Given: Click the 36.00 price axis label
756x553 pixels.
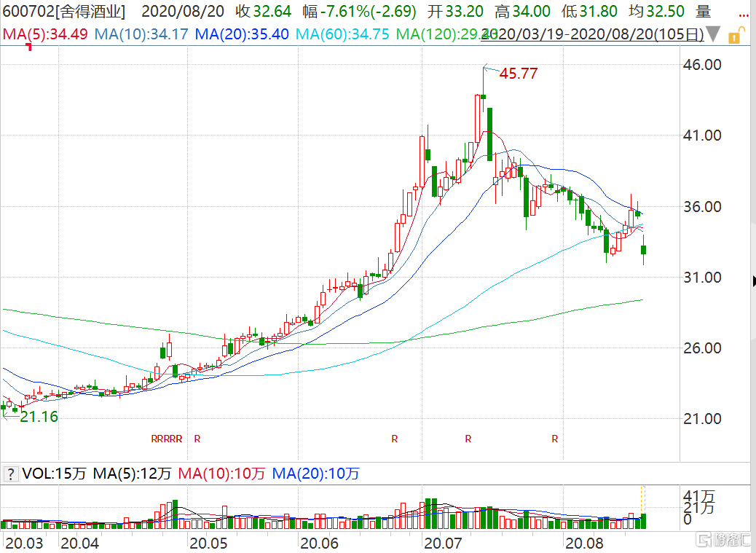Looking at the screenshot, I should click(x=702, y=207).
